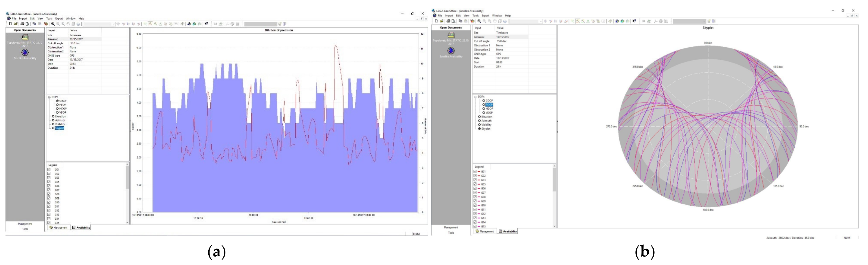Select HDOP radio button in left window

[x=57, y=109]
